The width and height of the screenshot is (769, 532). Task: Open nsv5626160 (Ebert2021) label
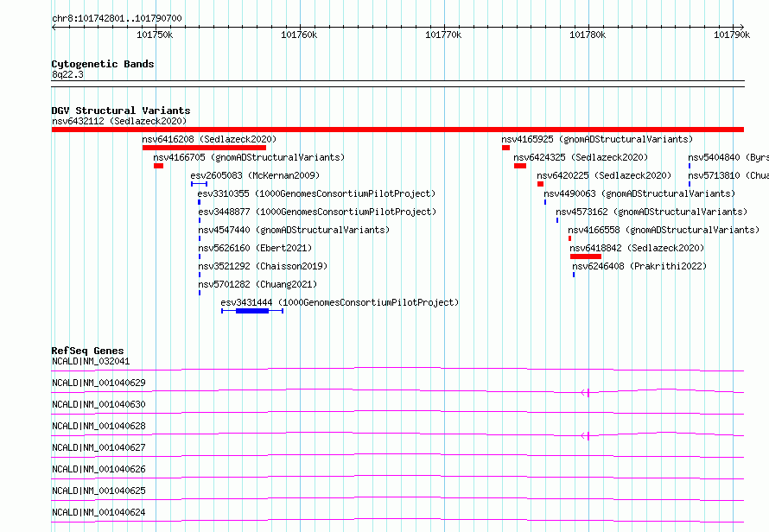[255, 248]
